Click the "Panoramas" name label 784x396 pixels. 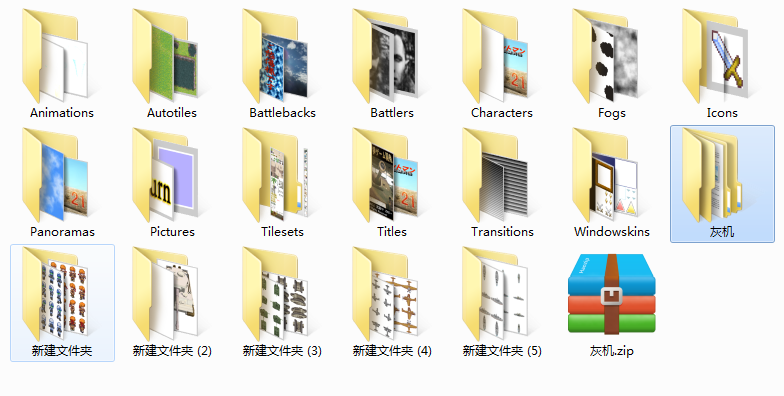[x=62, y=232]
